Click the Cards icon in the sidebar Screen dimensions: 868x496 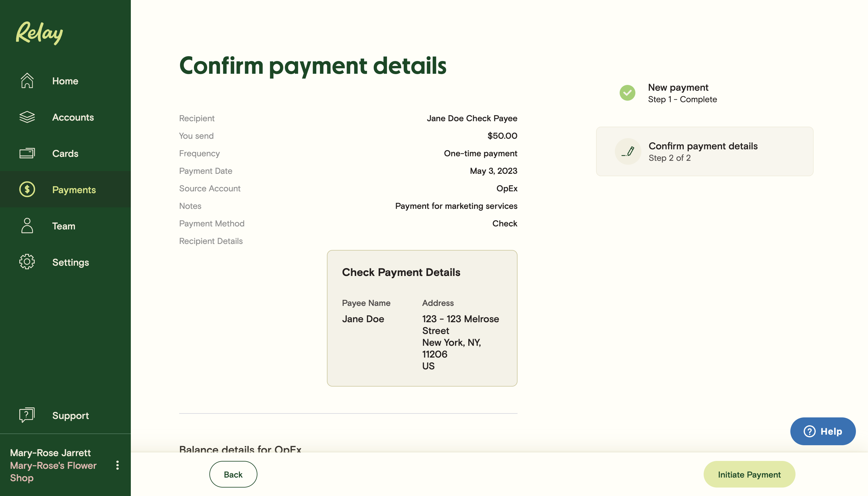click(27, 153)
